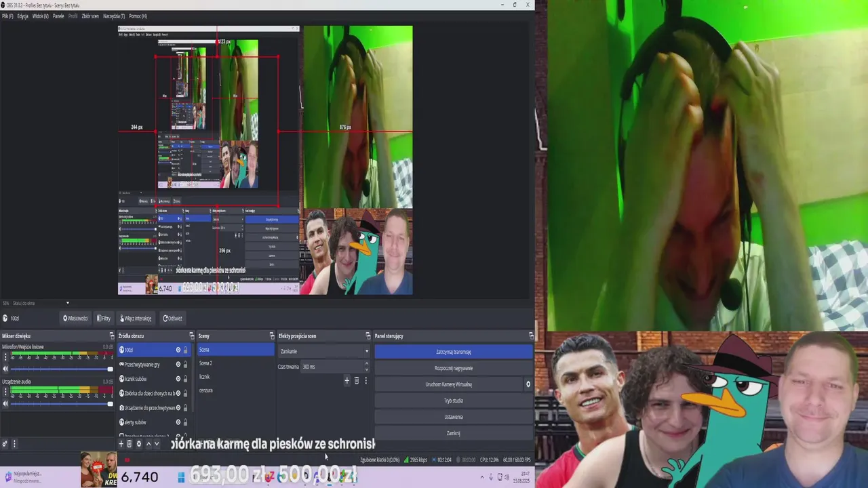
Task: Move selected source down
Action: [x=157, y=444]
